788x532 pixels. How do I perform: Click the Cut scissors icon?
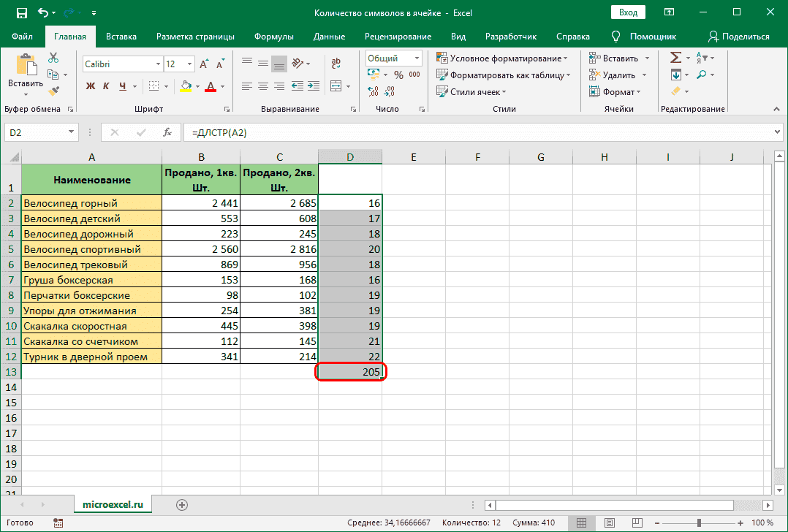pyautogui.click(x=53, y=58)
